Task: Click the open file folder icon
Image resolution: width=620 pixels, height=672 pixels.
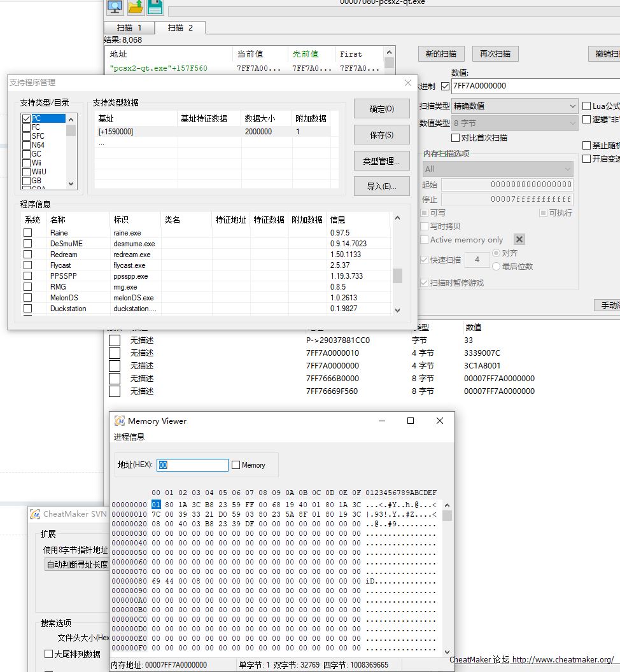Action: click(x=135, y=7)
